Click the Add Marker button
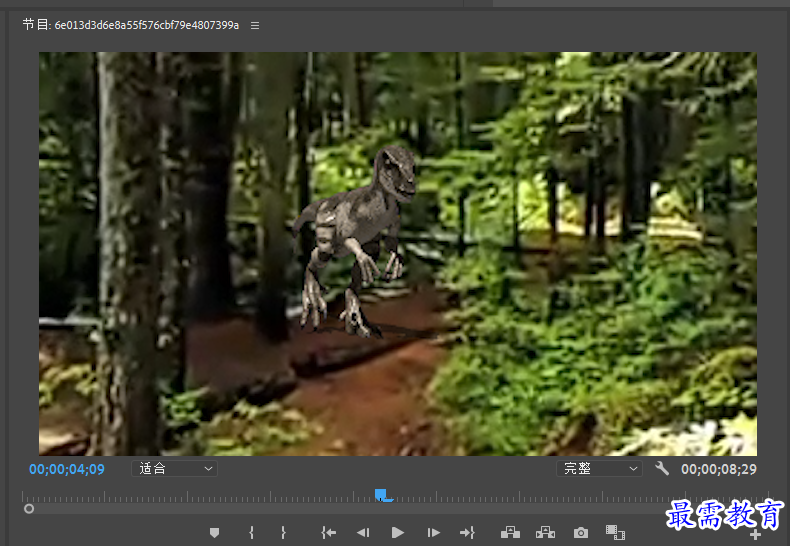 click(x=215, y=532)
